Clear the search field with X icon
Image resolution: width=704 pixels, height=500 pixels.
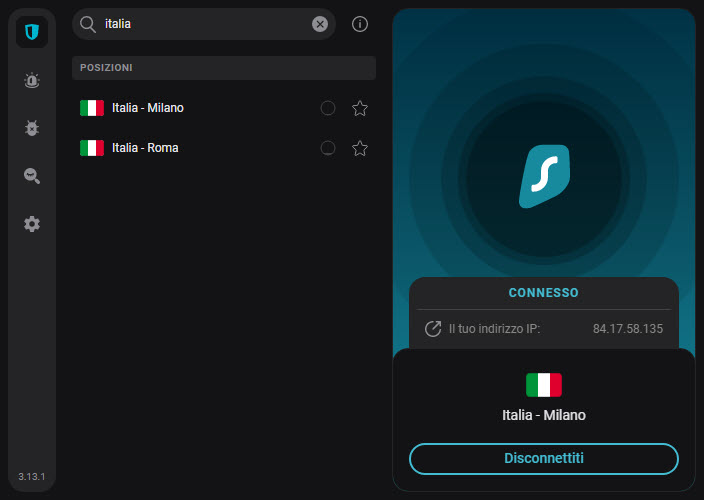pyautogui.click(x=320, y=24)
